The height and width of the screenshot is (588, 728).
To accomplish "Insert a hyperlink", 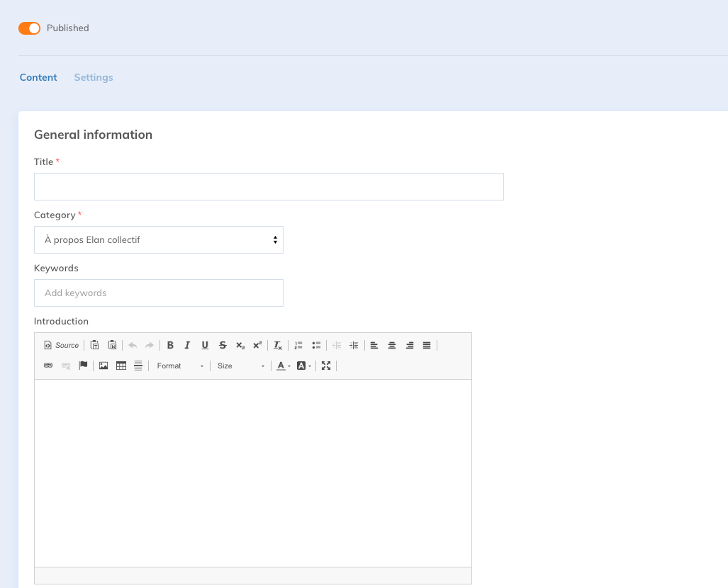I will pos(48,366).
